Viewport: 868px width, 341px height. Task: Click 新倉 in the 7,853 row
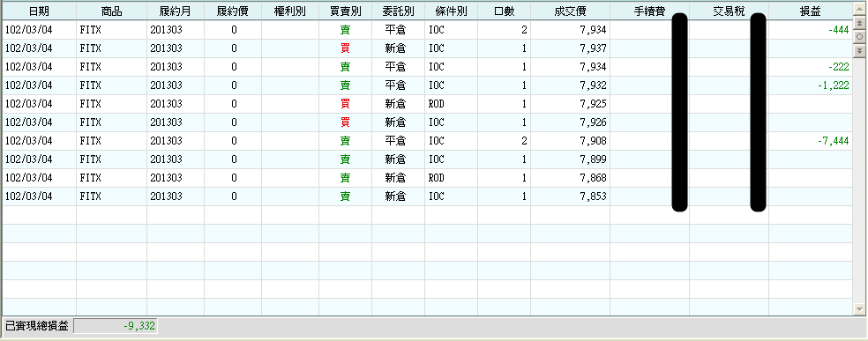[x=395, y=196]
